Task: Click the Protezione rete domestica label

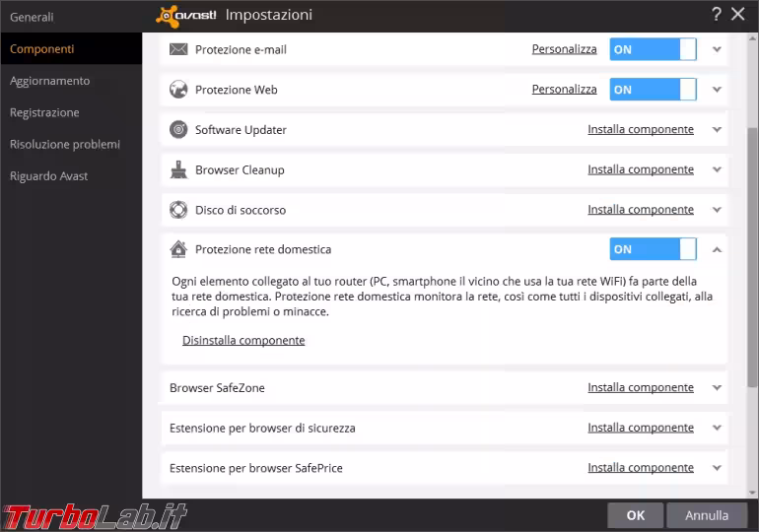Action: pos(263,249)
